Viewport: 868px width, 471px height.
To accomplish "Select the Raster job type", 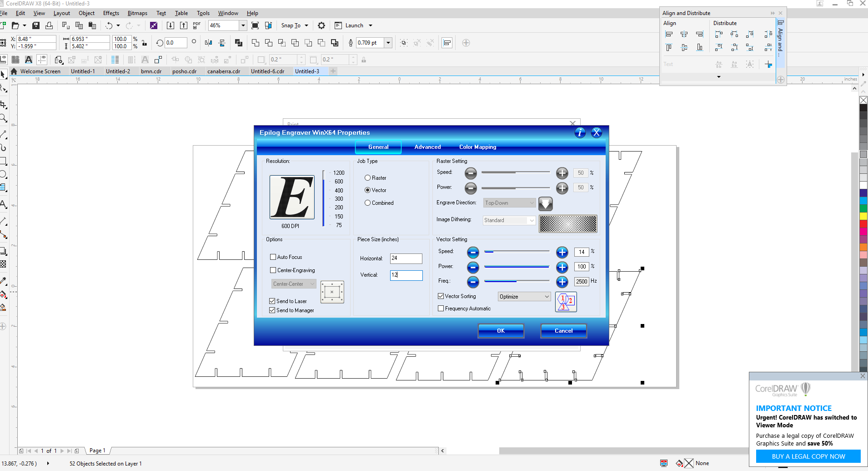I will click(376, 178).
